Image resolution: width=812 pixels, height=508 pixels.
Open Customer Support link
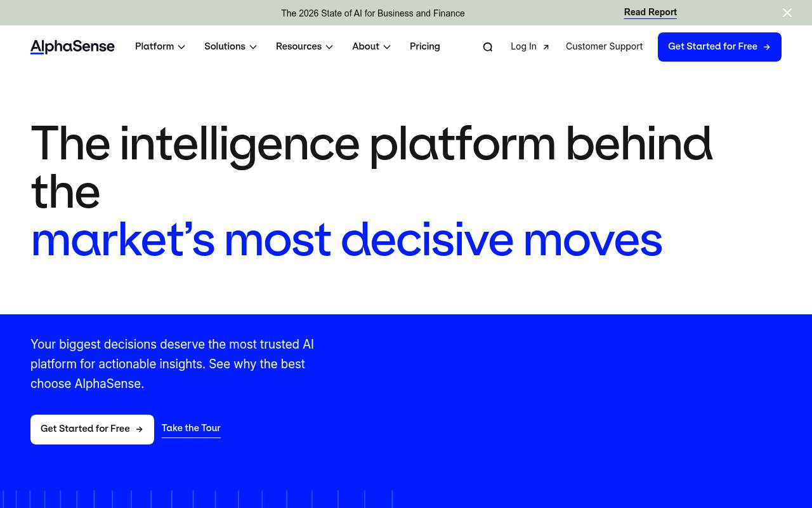(604, 46)
